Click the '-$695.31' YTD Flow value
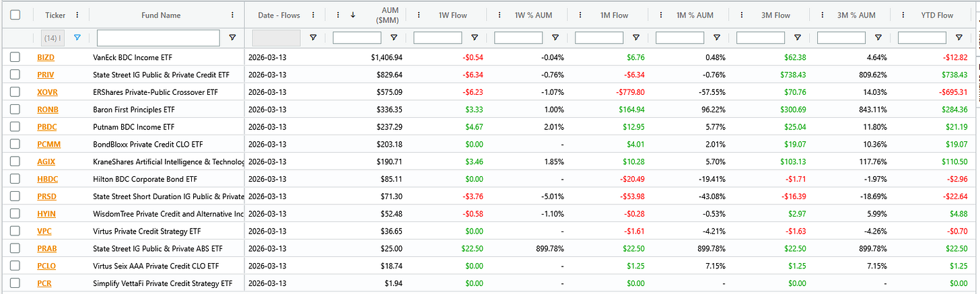 (x=952, y=91)
